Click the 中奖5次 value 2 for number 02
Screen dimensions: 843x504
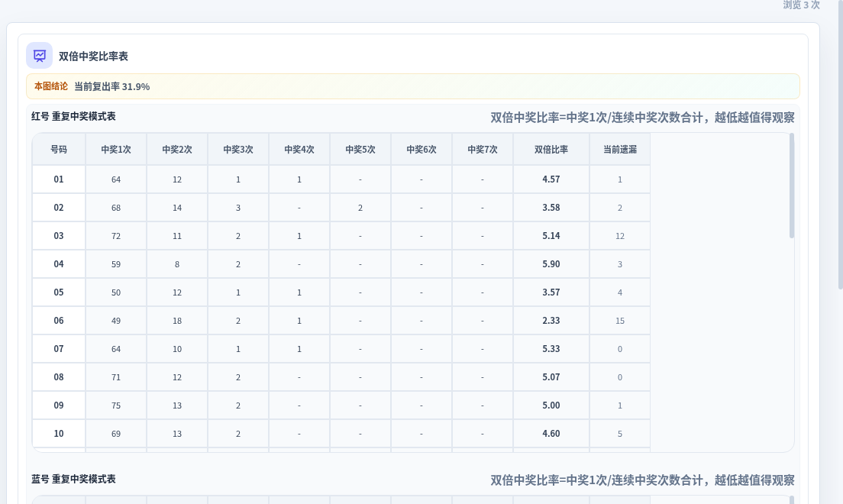click(x=360, y=208)
